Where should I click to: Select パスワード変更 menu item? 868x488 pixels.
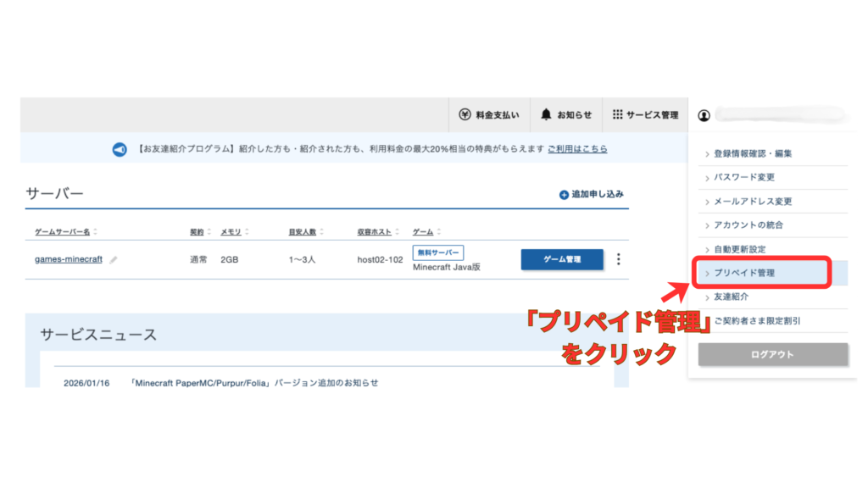pyautogui.click(x=744, y=177)
